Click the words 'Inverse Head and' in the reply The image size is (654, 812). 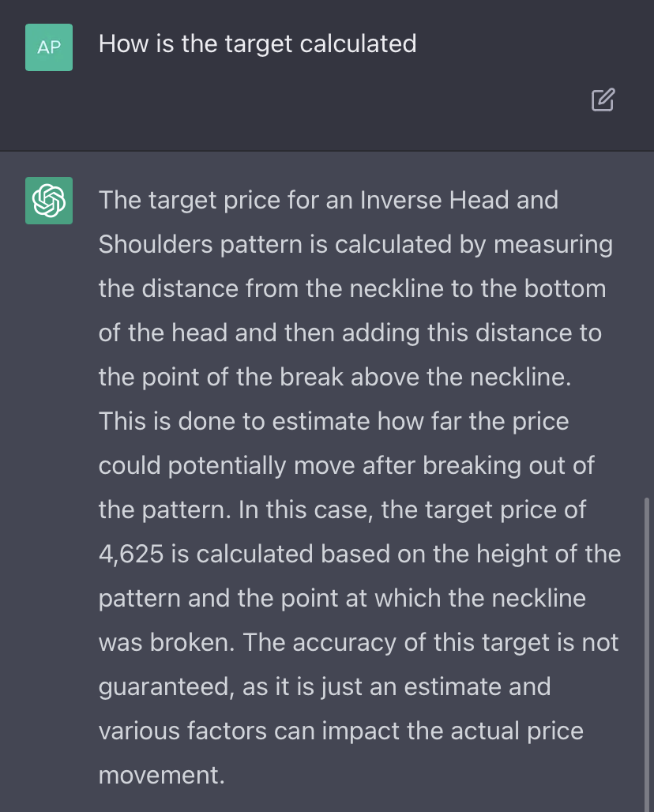coord(459,201)
